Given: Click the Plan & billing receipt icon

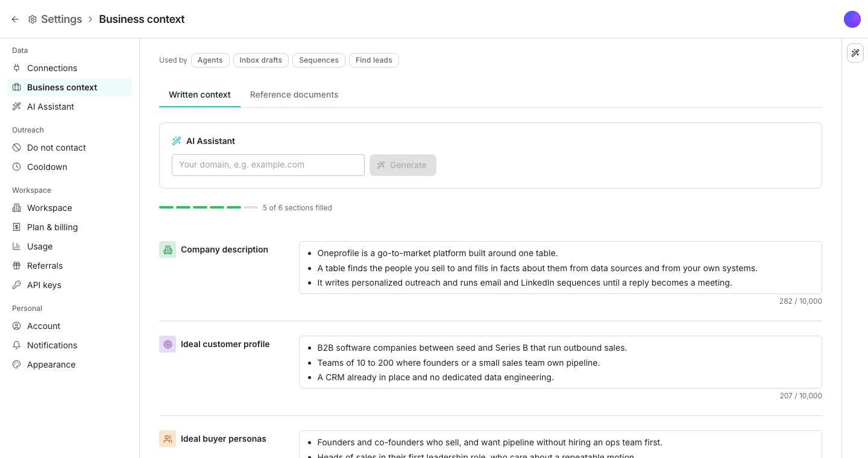Looking at the screenshot, I should pos(16,227).
